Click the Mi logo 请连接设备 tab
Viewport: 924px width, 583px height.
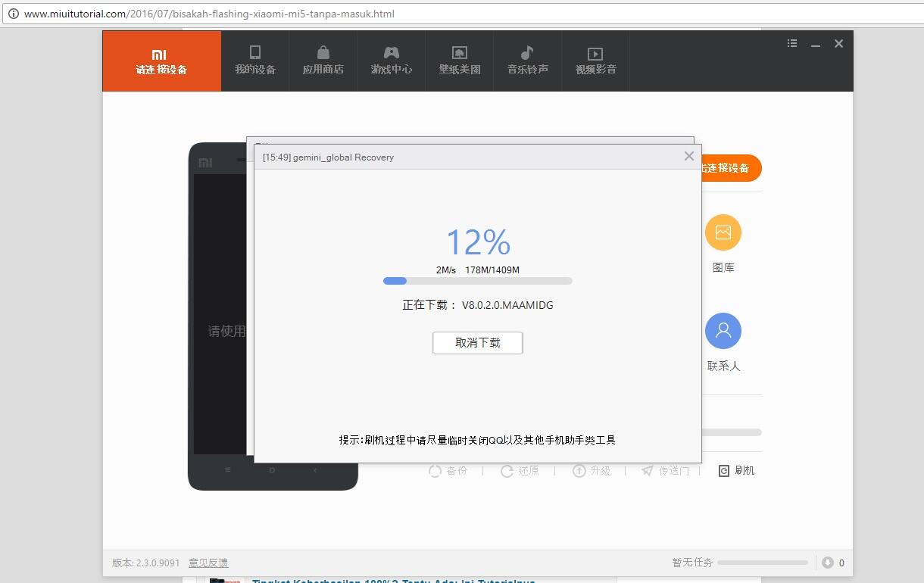pos(161,61)
